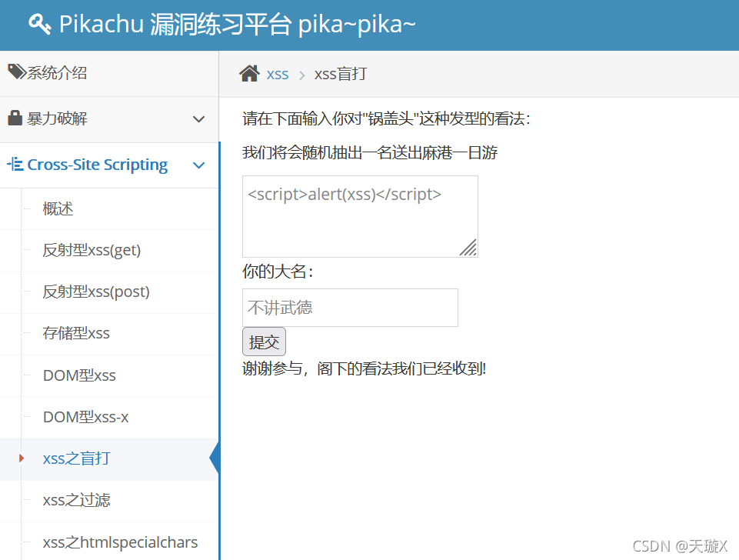This screenshot has height=560, width=739.
Task: Collapse the Cross-Site Scripting chevron
Action: point(199,165)
